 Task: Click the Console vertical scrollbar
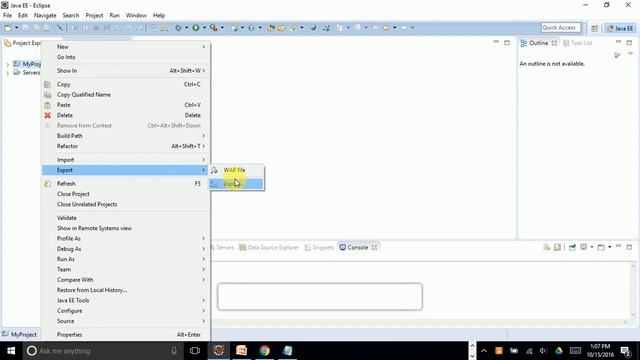pos(633,291)
